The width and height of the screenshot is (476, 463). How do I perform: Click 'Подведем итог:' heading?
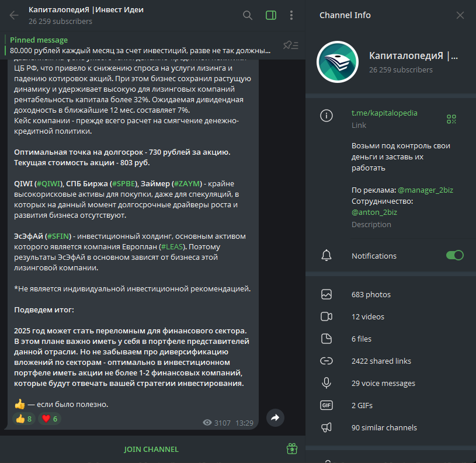(x=44, y=310)
